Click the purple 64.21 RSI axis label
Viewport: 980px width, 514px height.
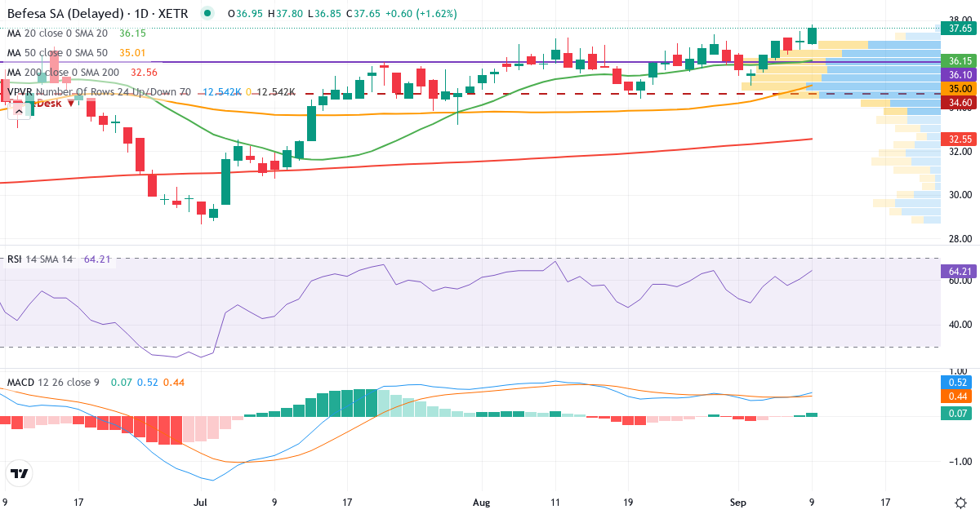pos(960,271)
